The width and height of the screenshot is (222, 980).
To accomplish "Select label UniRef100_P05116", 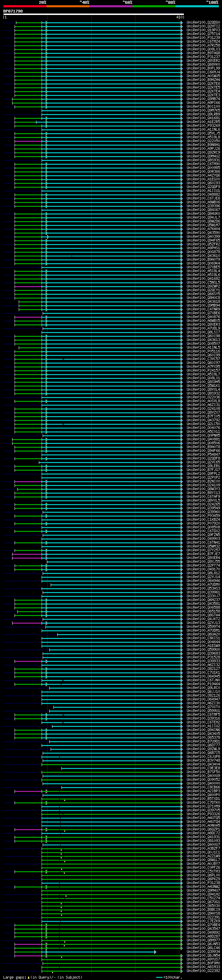I will click(203, 351).
